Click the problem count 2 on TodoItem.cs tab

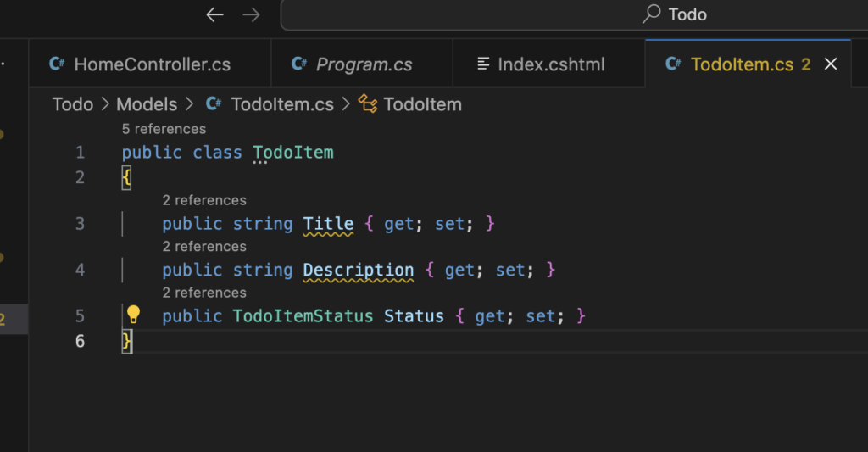[x=806, y=64]
